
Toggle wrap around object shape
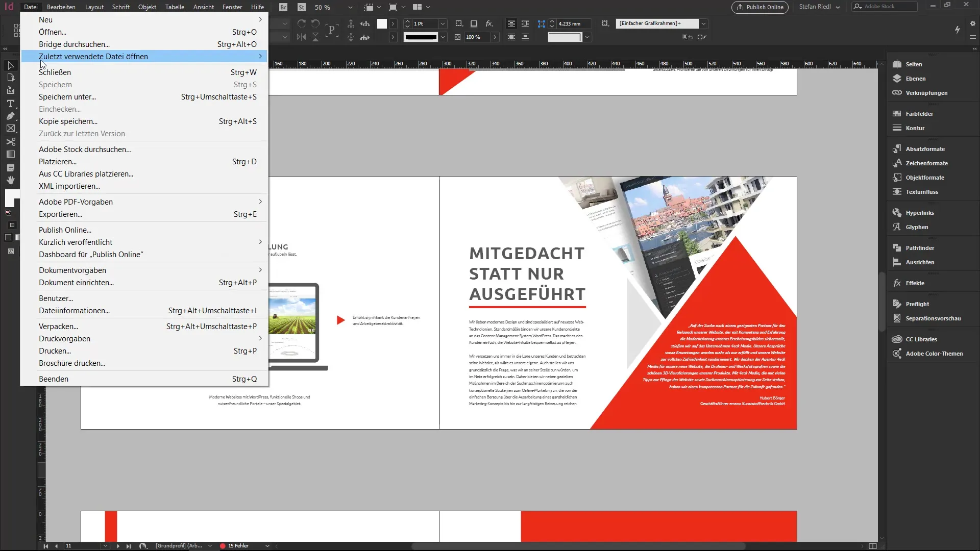(x=511, y=37)
